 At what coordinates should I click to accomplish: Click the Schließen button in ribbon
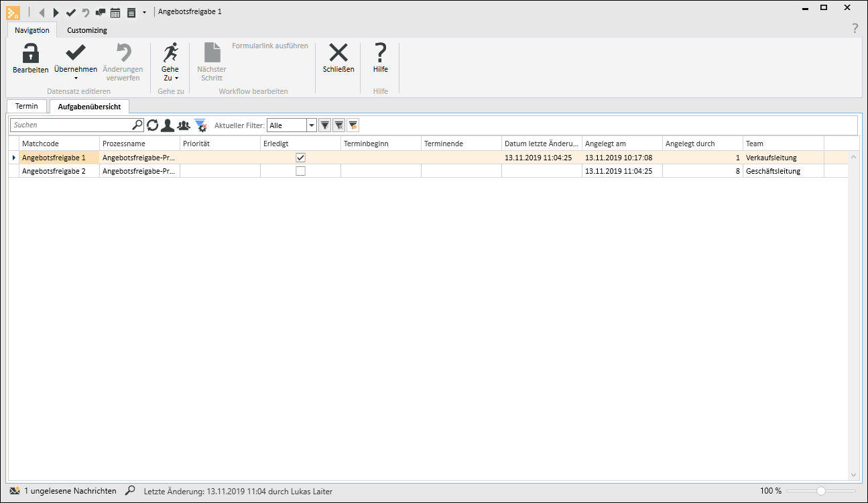338,57
